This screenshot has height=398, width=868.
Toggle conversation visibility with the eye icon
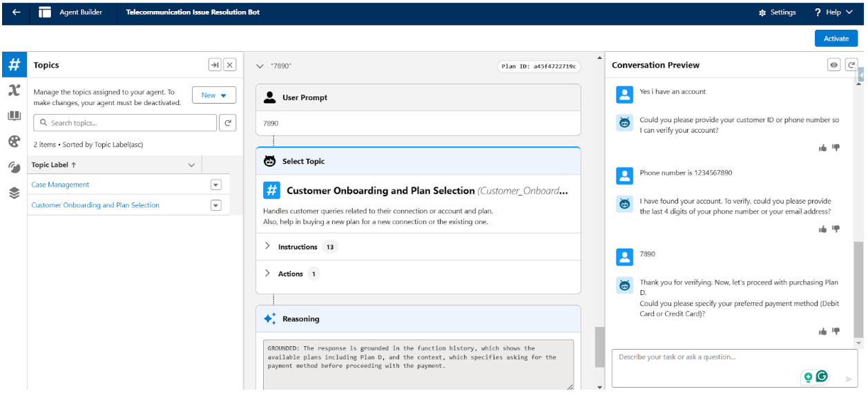(833, 64)
